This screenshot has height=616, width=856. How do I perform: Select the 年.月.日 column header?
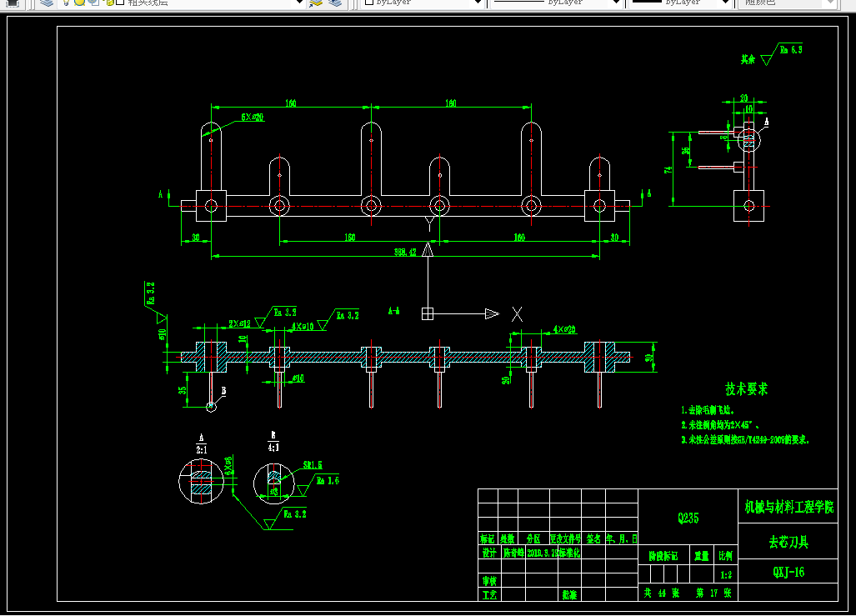click(x=621, y=539)
